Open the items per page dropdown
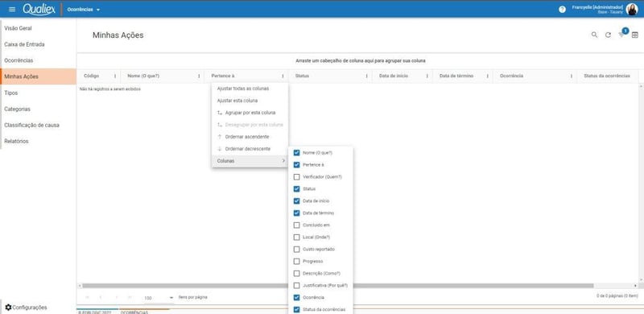Viewport: 644px width, 314px height. [159, 297]
